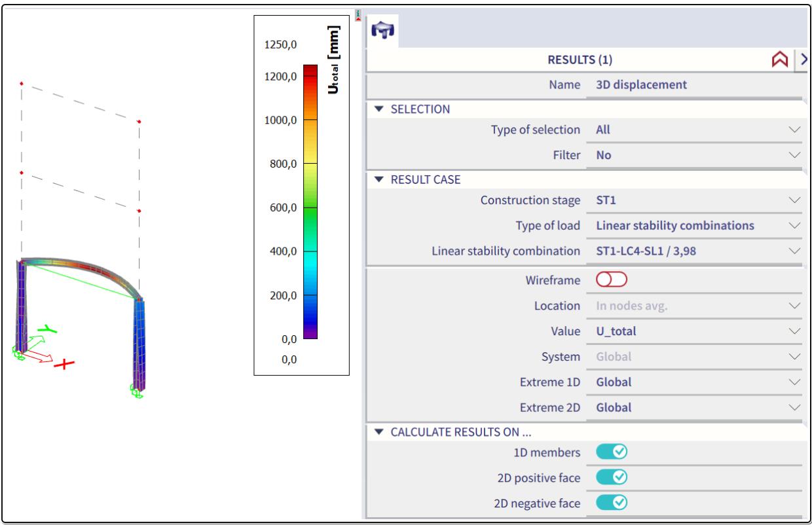
Task: Click the 3D displacement name field
Action: (694, 84)
